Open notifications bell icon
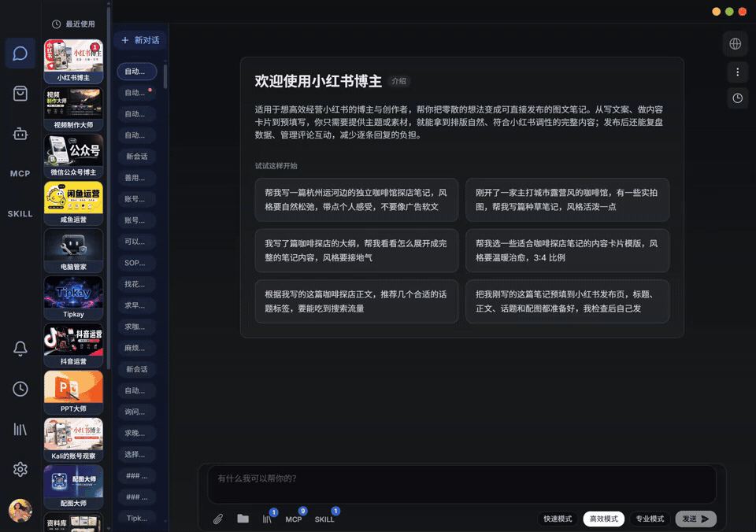Viewport: 756px width, 532px height. pos(20,349)
